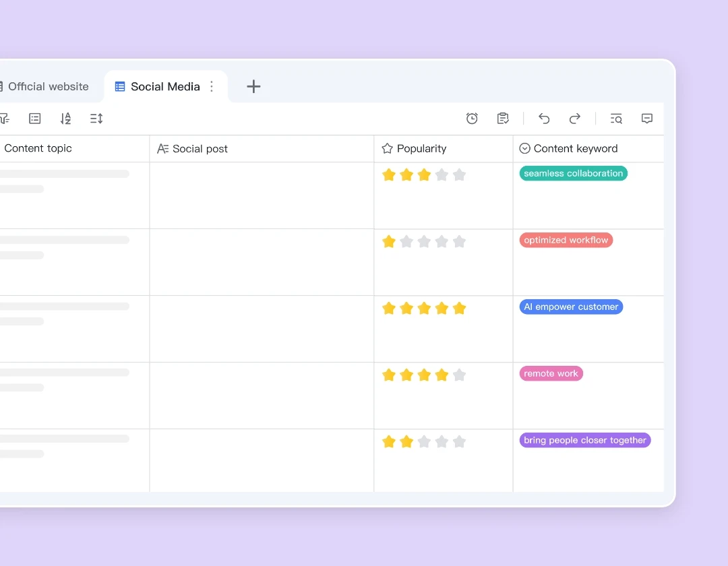Rate the remote work row five stars
This screenshot has height=566, width=728.
coord(459,375)
